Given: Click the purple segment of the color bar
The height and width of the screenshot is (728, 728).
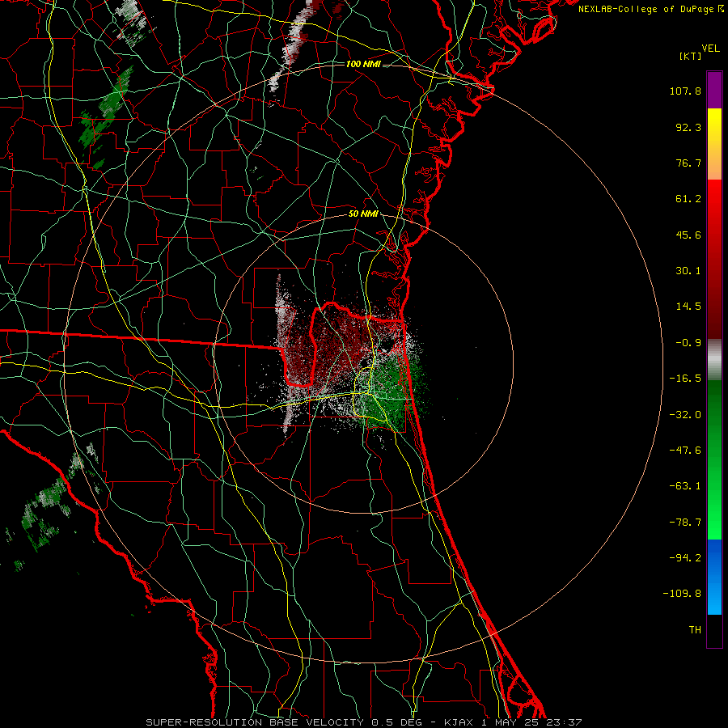Looking at the screenshot, I should (714, 90).
